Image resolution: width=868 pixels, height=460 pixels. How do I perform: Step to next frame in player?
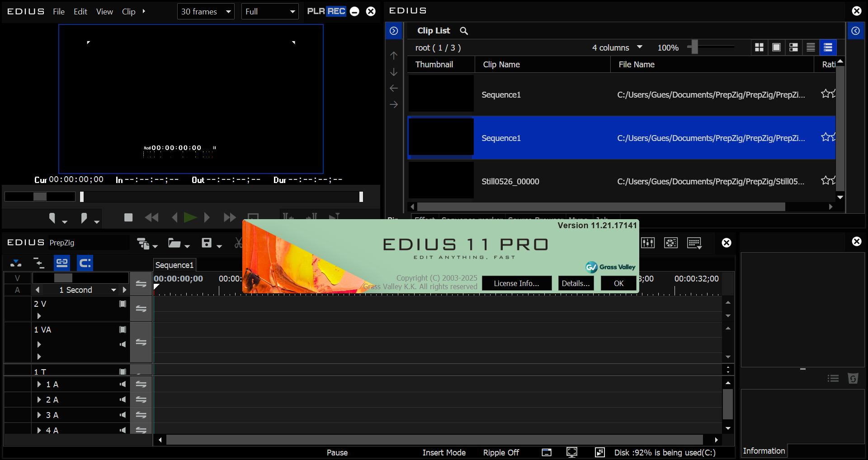207,217
